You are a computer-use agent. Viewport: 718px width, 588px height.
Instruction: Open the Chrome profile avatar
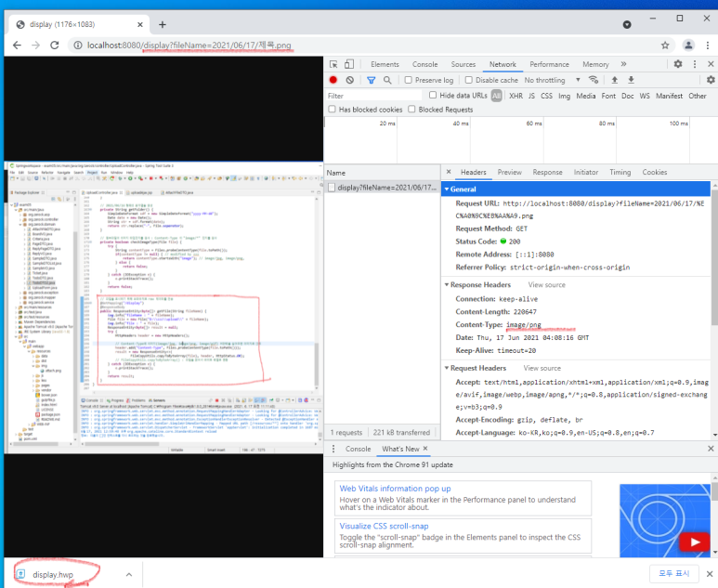(x=688, y=45)
